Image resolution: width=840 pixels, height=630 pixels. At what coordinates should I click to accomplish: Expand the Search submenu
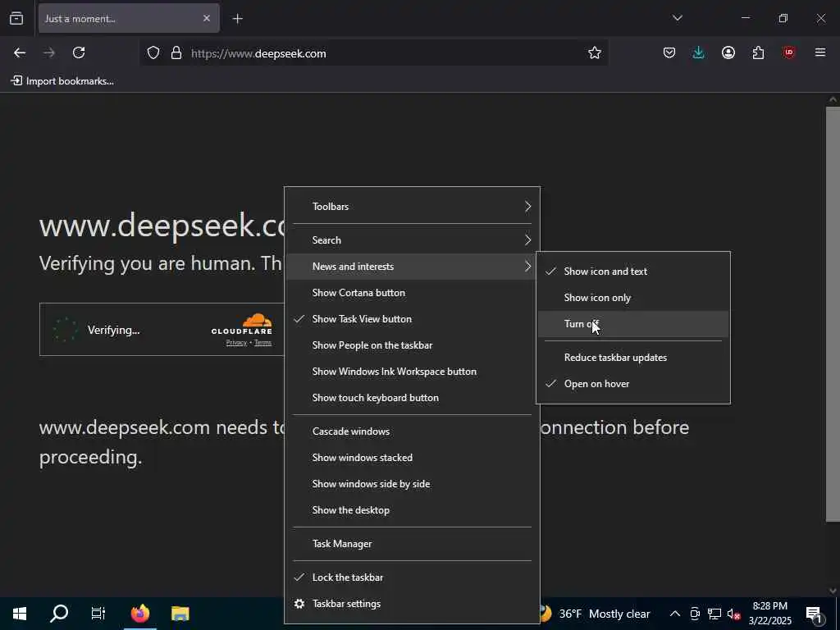(x=412, y=240)
